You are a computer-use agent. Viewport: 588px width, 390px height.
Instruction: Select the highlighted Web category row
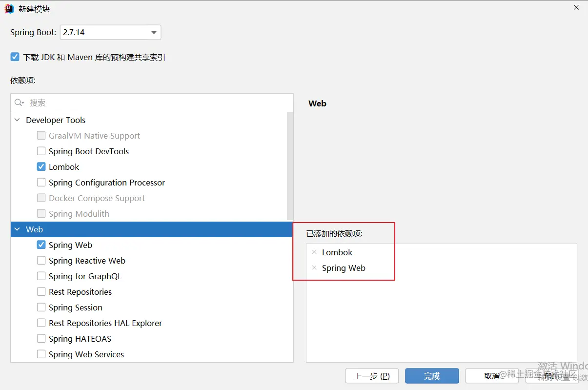pos(152,229)
